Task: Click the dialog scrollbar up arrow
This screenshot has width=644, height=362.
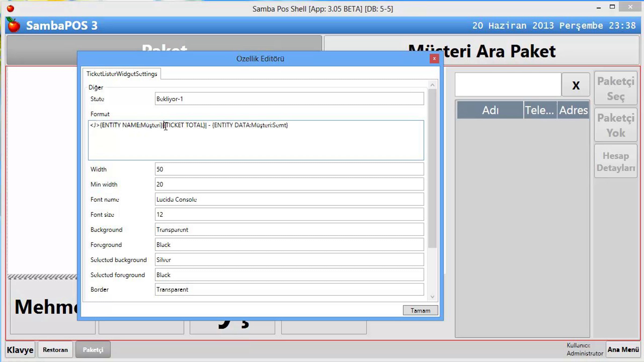Action: pyautogui.click(x=432, y=85)
